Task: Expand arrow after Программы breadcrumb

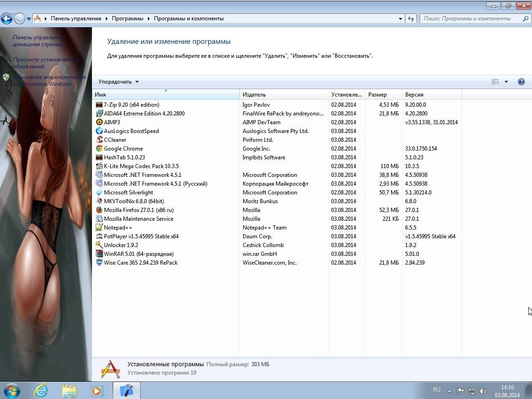Action: pos(149,18)
